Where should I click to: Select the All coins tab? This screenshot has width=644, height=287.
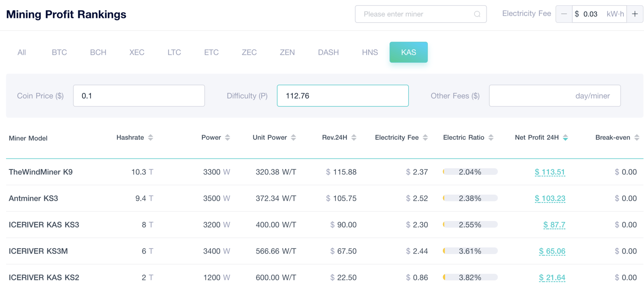tap(22, 52)
